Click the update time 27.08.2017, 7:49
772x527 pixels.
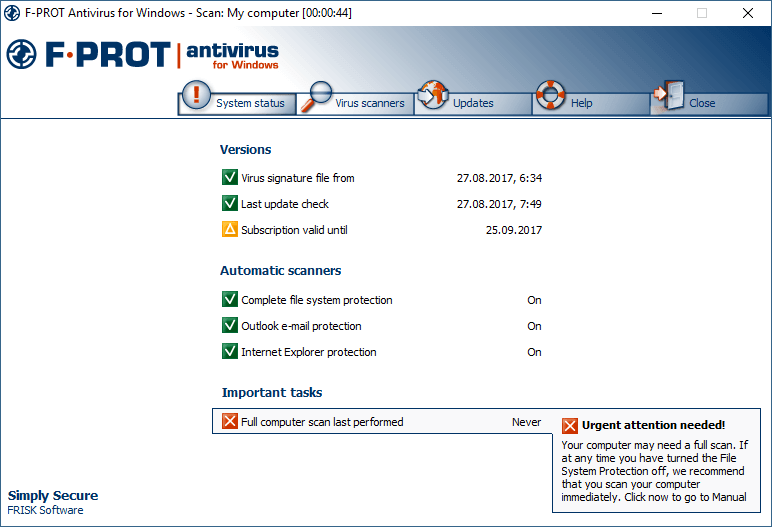click(x=499, y=204)
